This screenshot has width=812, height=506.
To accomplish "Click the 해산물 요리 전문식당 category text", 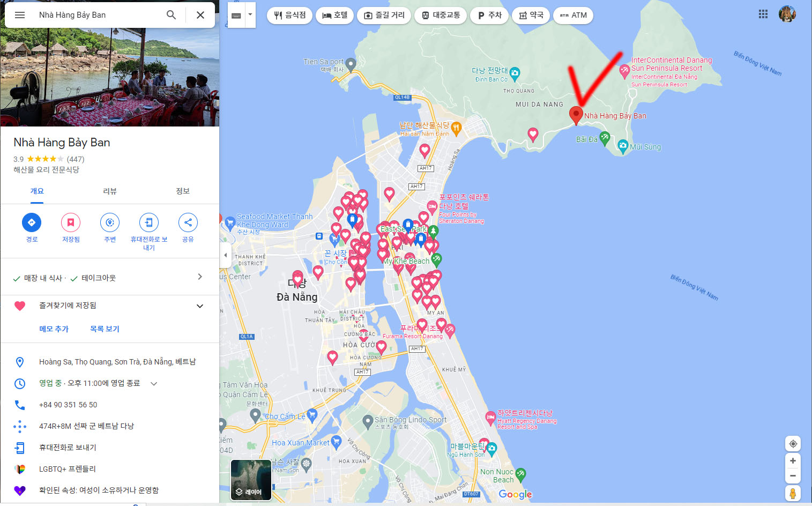I will coord(46,170).
